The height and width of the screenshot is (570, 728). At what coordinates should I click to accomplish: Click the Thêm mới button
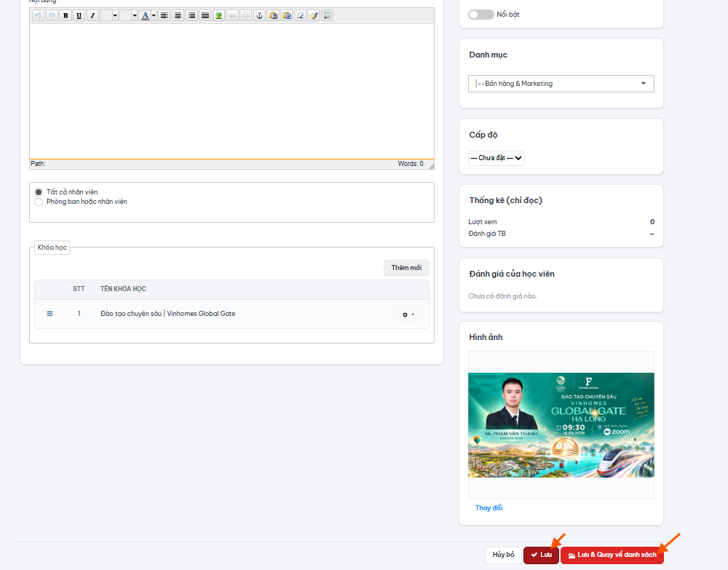tap(406, 268)
